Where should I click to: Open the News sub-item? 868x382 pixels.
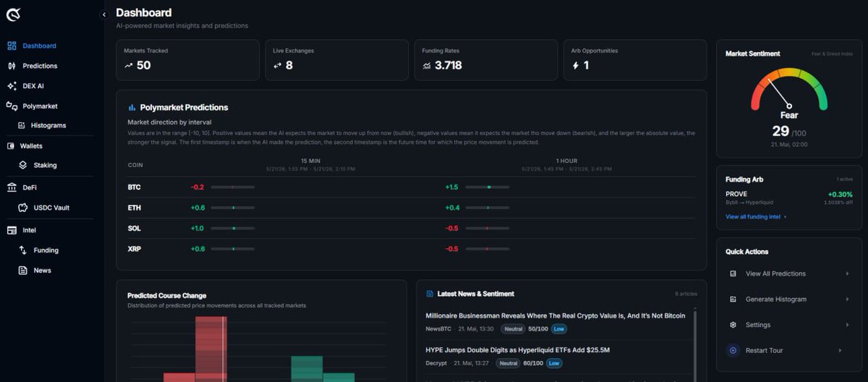[x=42, y=270]
